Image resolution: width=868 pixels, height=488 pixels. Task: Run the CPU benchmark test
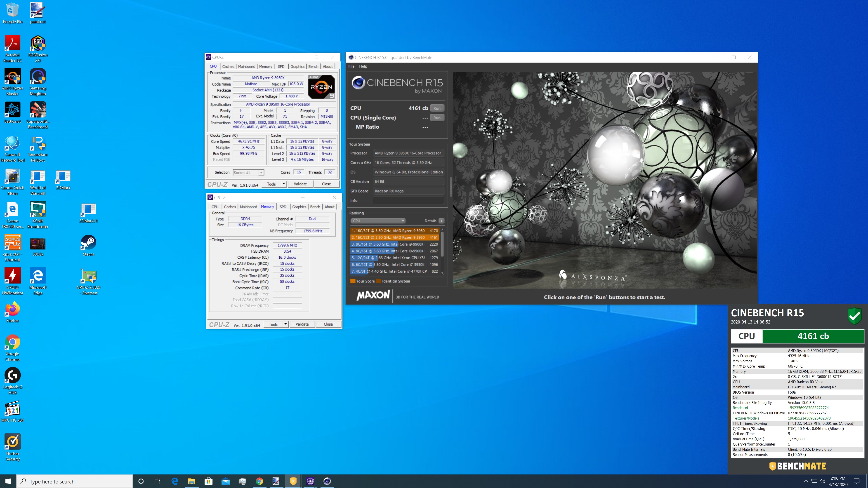point(437,108)
